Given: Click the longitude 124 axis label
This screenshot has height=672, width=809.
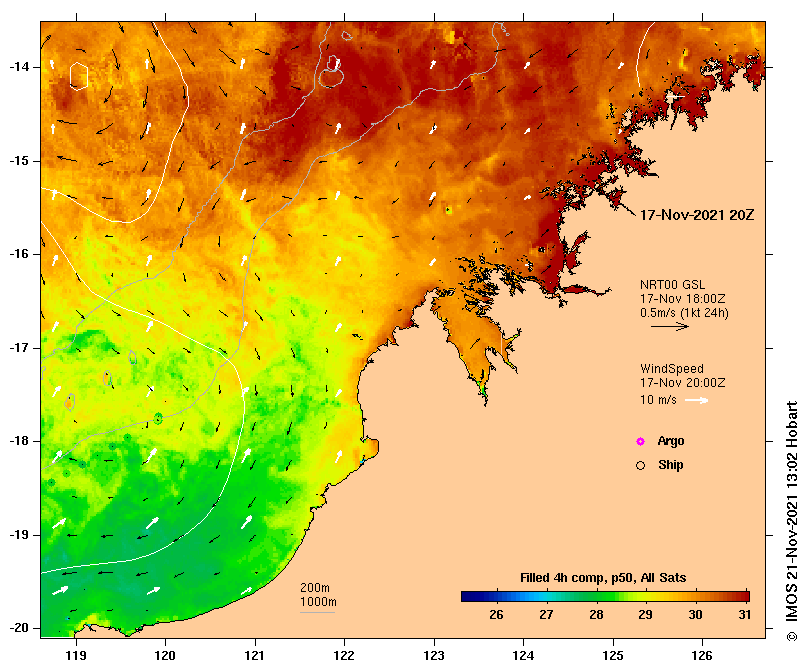Looking at the screenshot, I should click(x=523, y=656).
